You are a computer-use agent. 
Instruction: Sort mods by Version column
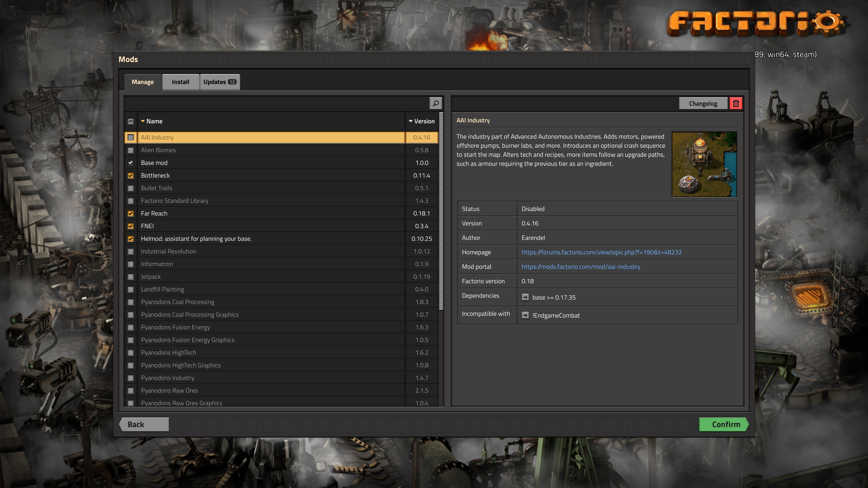pos(422,121)
